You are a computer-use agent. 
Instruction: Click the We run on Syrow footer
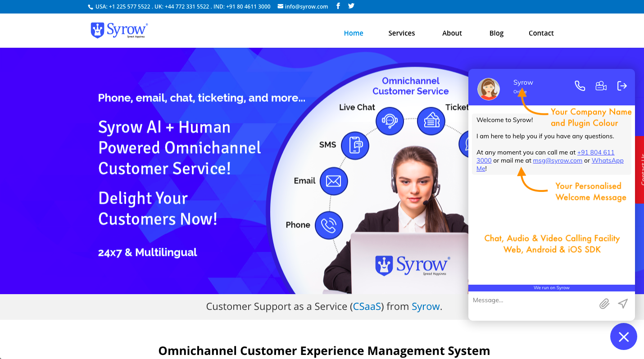pos(552,287)
